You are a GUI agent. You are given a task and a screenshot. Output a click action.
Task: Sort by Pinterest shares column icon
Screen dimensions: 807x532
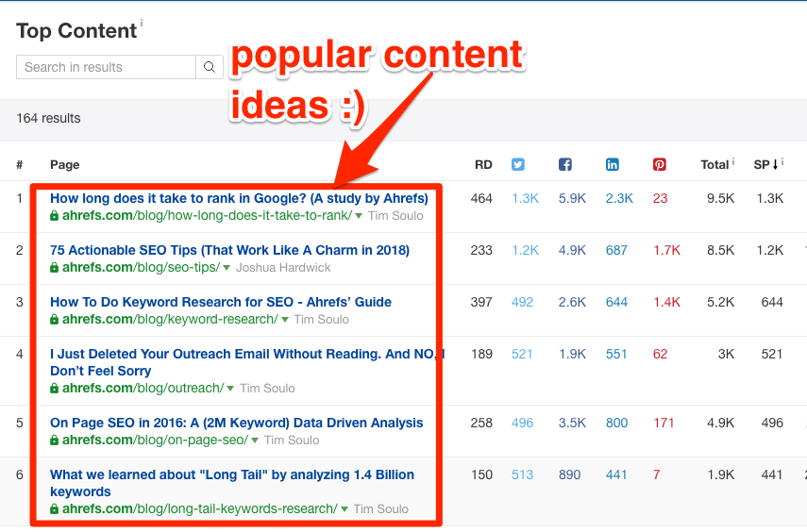click(660, 165)
